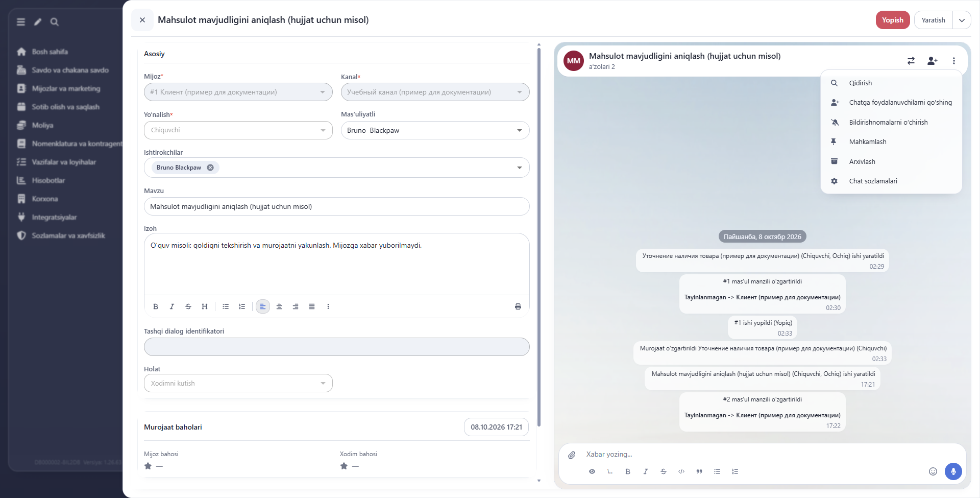This screenshot has height=498, width=980.
Task: Open Chat sozlamalari from the menu
Action: coord(891,181)
